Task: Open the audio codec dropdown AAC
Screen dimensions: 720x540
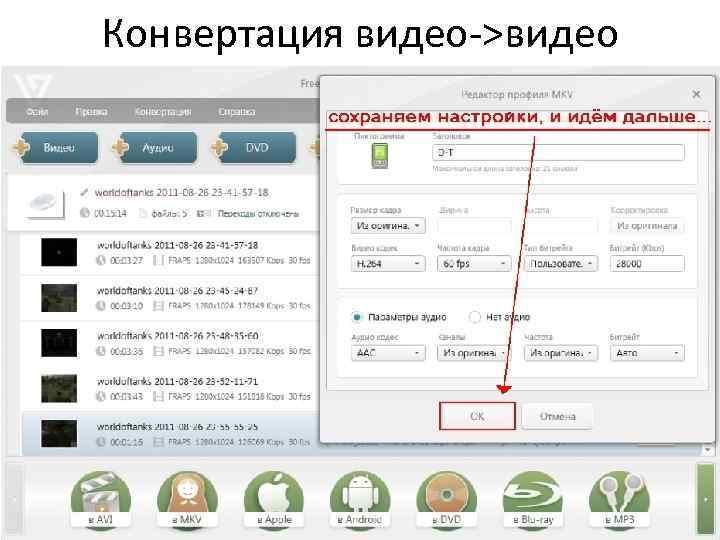Action: [x=388, y=353]
